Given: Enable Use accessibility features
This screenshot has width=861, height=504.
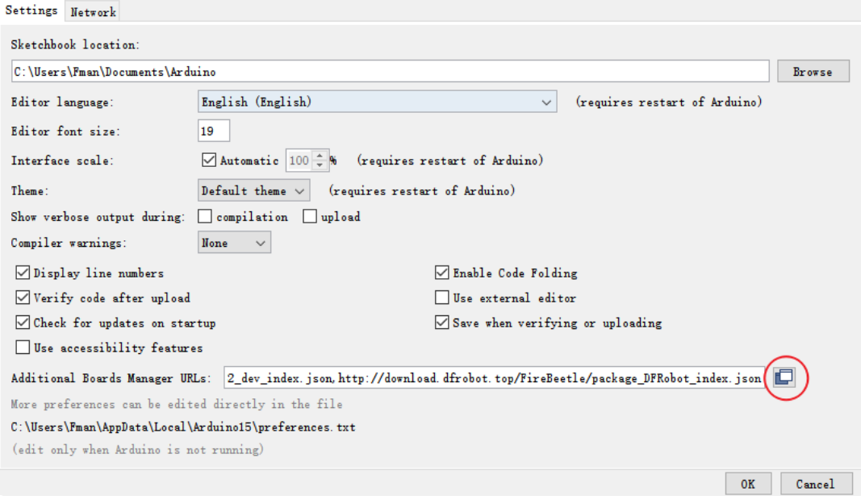Looking at the screenshot, I should pos(23,348).
